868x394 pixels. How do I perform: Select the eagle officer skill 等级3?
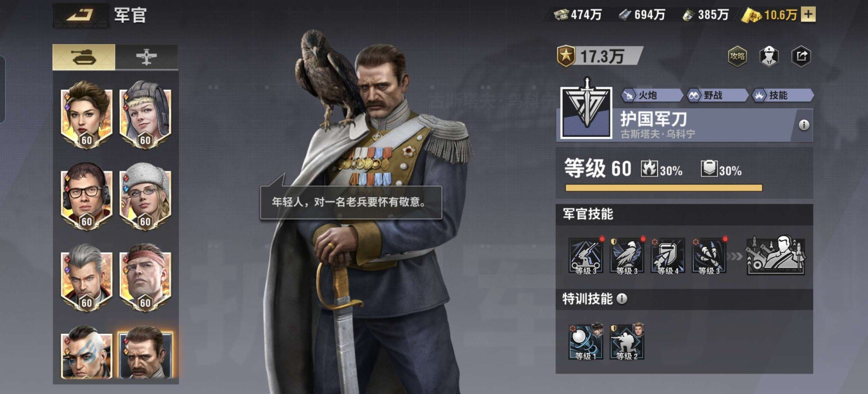[627, 255]
